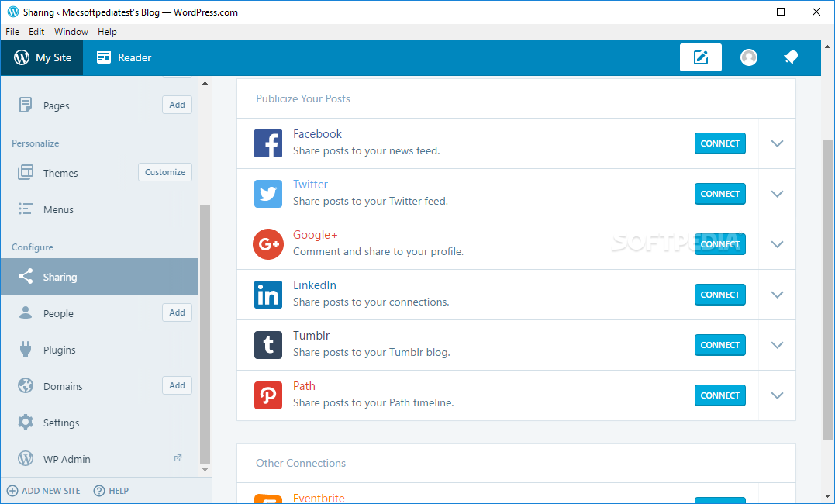
Task: Connect the Path account
Action: 720,395
